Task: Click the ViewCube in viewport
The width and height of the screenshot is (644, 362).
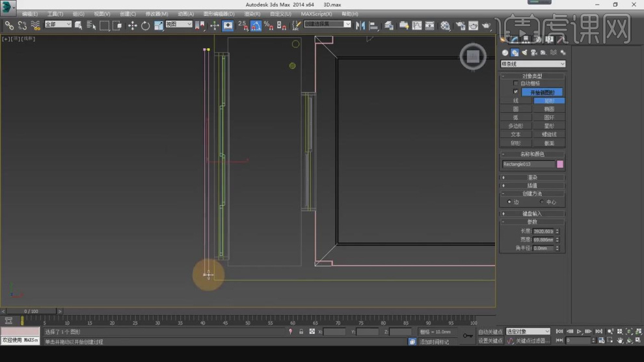Action: coord(473,57)
